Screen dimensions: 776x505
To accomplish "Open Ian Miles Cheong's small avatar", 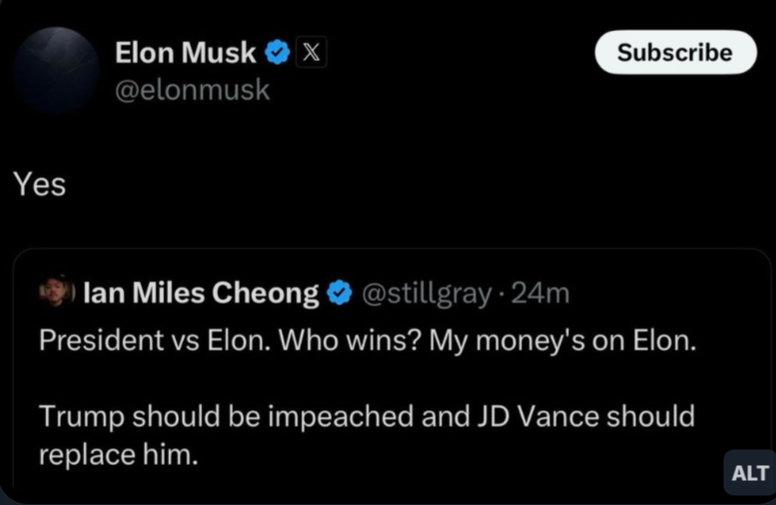I will pyautogui.click(x=56, y=292).
